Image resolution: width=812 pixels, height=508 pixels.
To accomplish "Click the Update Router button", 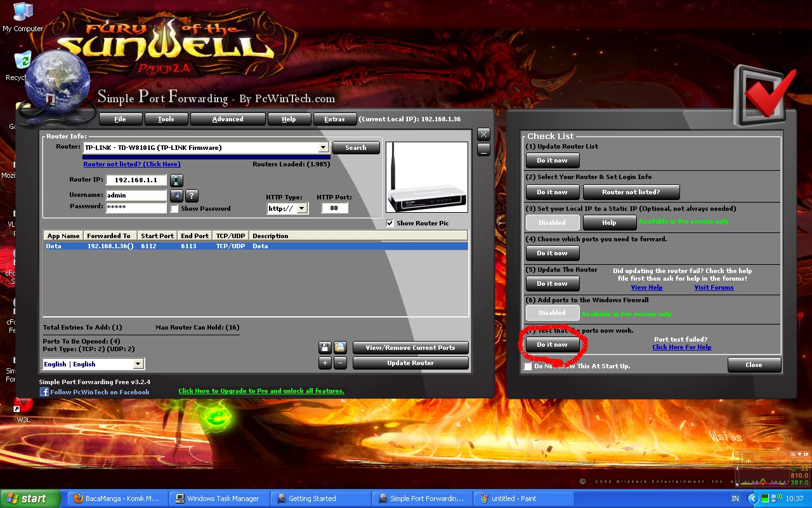I will (410, 363).
